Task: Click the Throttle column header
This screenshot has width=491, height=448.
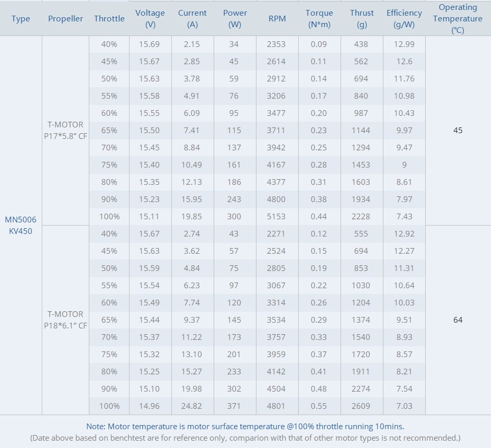Action: tap(109, 18)
